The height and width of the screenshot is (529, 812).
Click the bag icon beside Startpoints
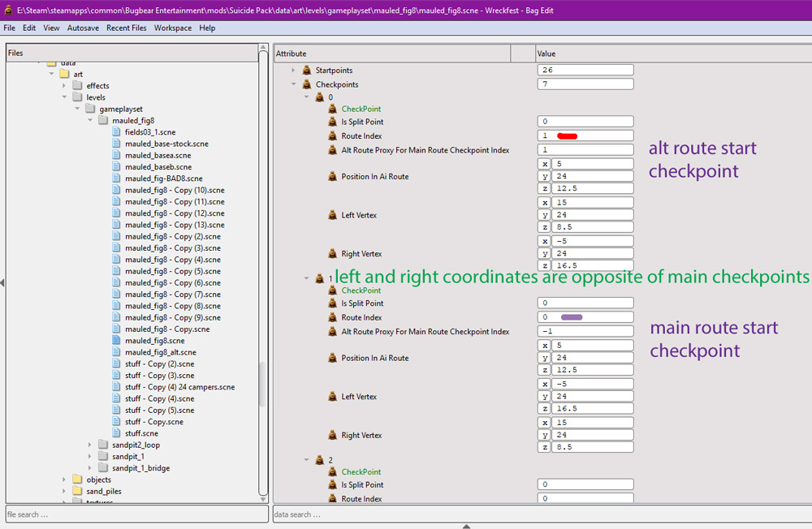coord(307,70)
